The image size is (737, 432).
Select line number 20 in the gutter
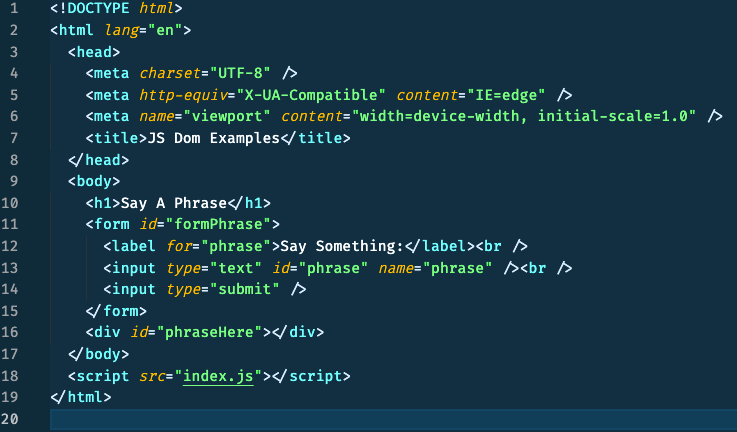point(9,419)
